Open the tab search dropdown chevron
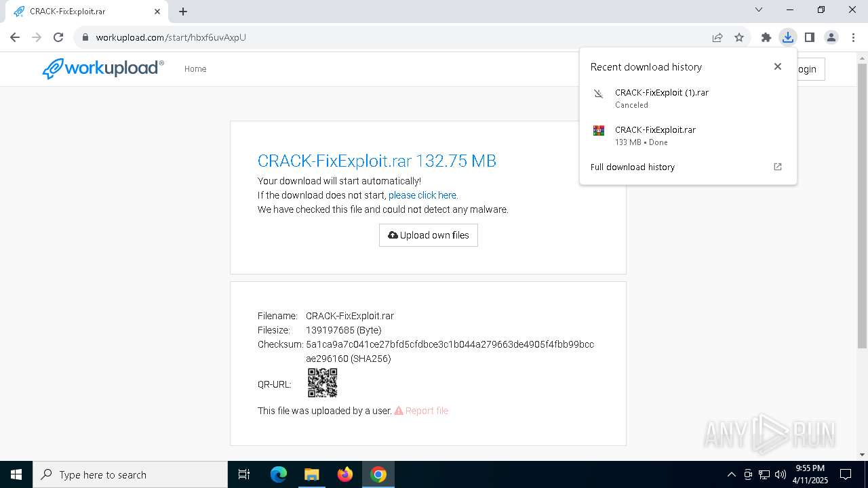The width and height of the screenshot is (868, 488). click(759, 9)
